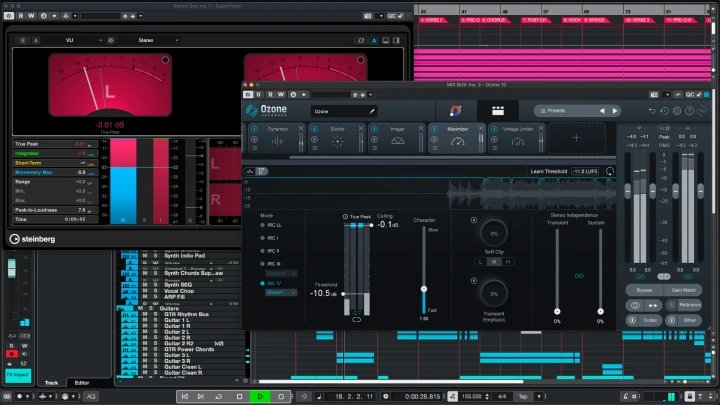Open the Ozone history clock icon
This screenshot has height=405, width=720.
(664, 111)
